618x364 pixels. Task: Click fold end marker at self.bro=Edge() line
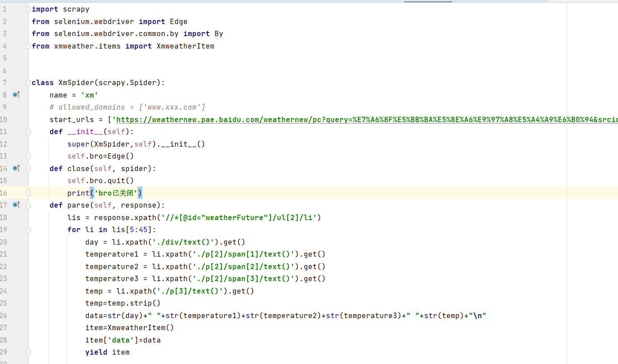[x=29, y=156]
